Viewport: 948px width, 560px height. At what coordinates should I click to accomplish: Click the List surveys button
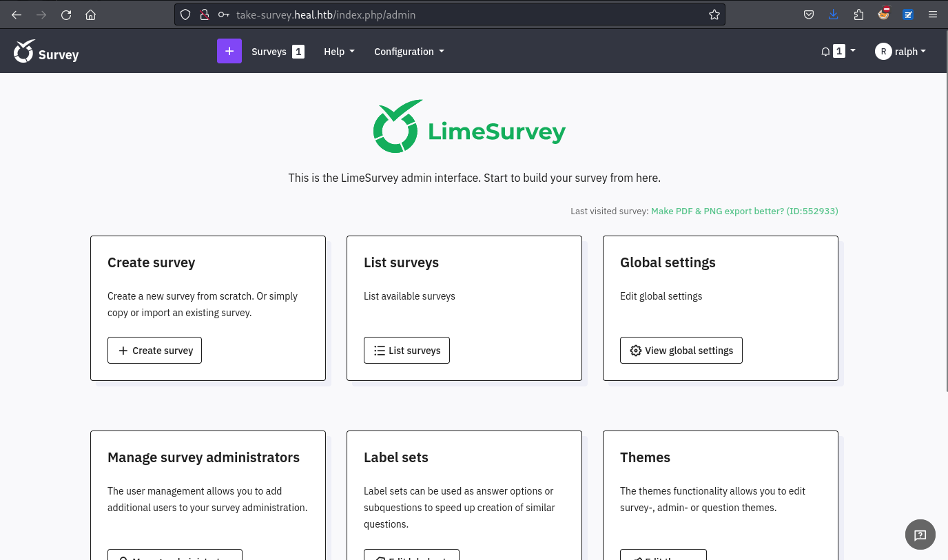[x=406, y=350]
